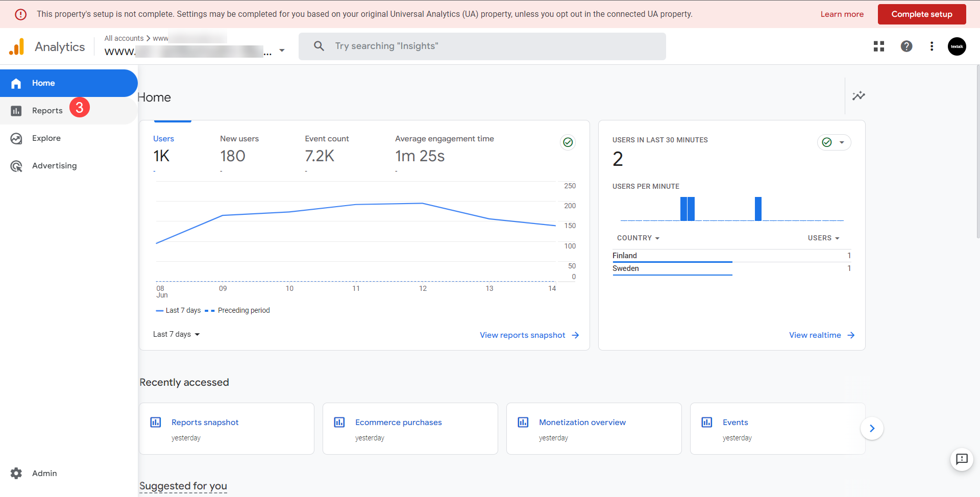980x497 pixels.
Task: Click the Admin gear icon
Action: click(16, 473)
